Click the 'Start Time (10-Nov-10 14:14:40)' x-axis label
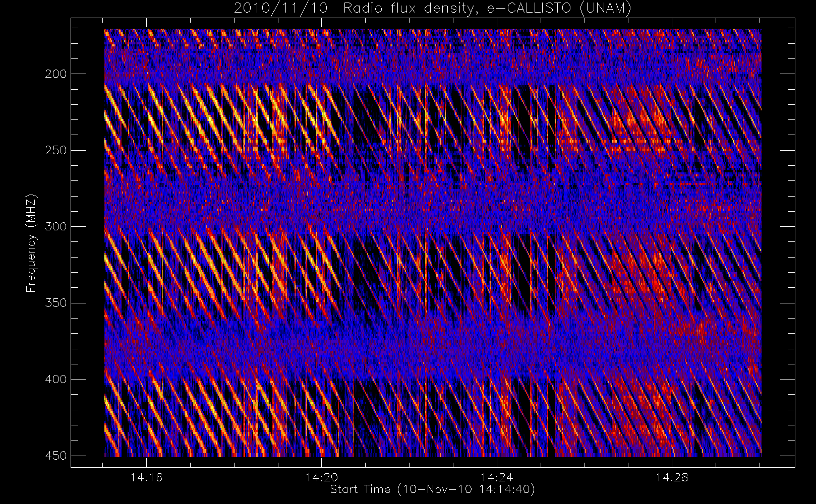 tap(432, 489)
